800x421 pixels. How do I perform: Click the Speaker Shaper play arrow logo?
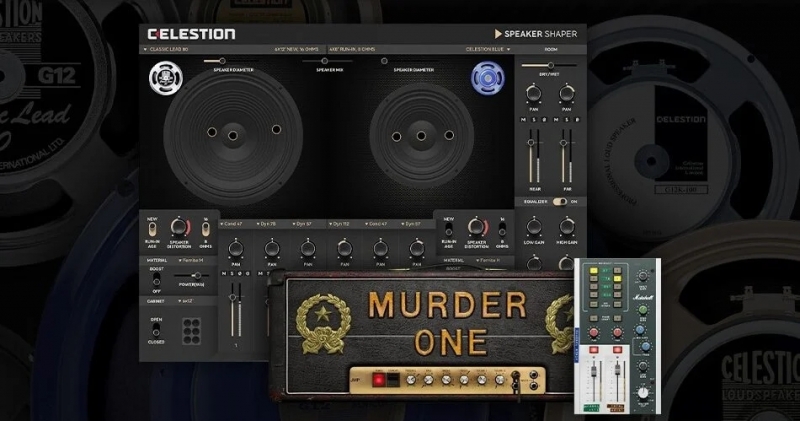click(x=498, y=34)
